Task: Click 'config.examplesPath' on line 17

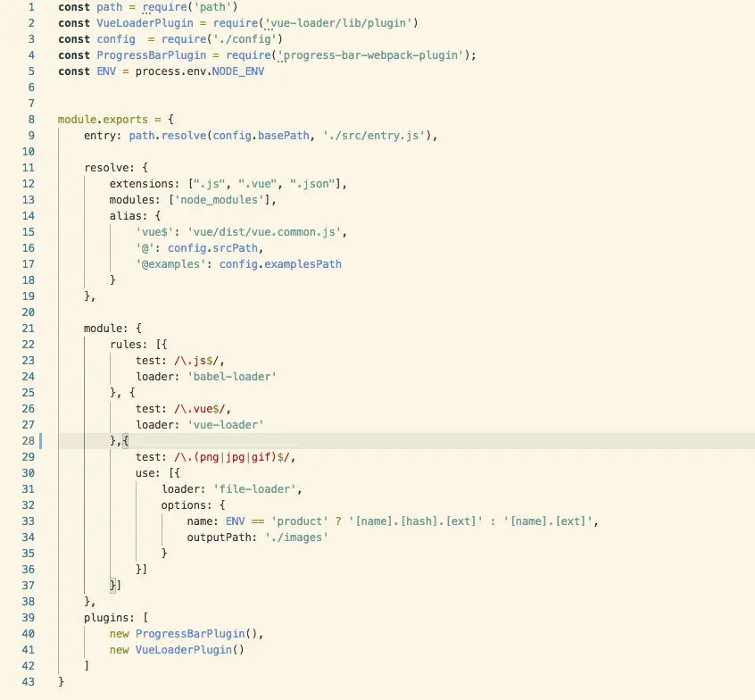Action: click(280, 264)
